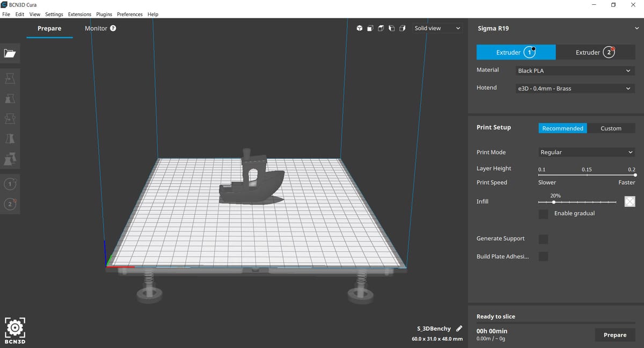The width and height of the screenshot is (644, 348).
Task: Switch to Recommended print setup
Action: point(562,128)
